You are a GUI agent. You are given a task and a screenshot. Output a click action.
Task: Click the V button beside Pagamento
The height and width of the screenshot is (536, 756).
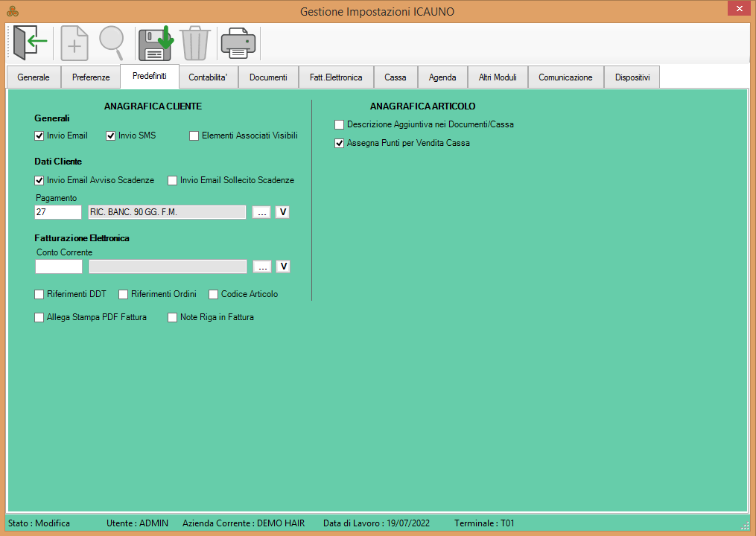[x=282, y=212]
